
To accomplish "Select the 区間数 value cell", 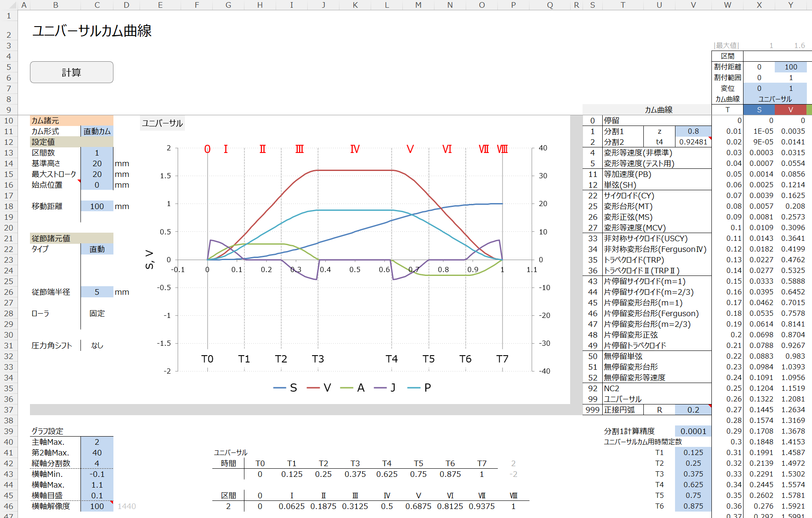I will point(97,153).
